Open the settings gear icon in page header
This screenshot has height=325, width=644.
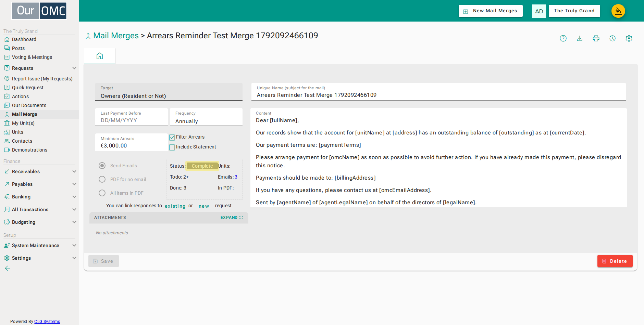click(x=629, y=38)
